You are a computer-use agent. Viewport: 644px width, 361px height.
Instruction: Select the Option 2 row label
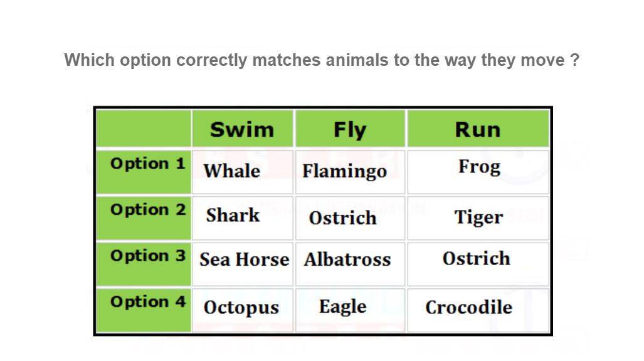point(147,210)
